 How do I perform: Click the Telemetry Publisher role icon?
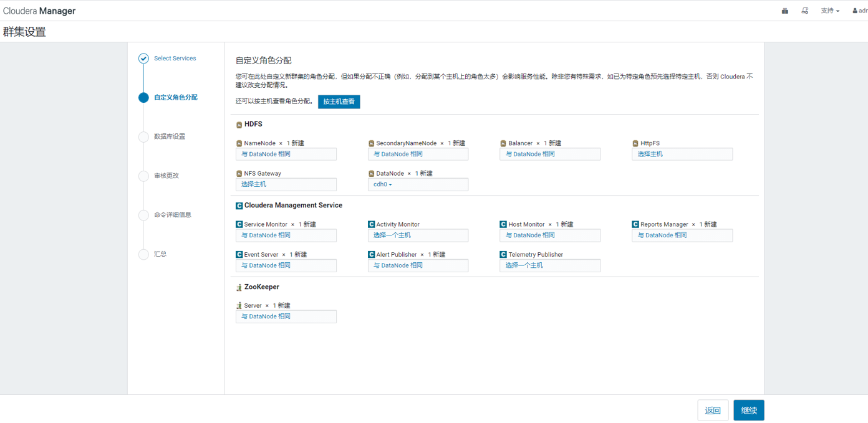503,255
